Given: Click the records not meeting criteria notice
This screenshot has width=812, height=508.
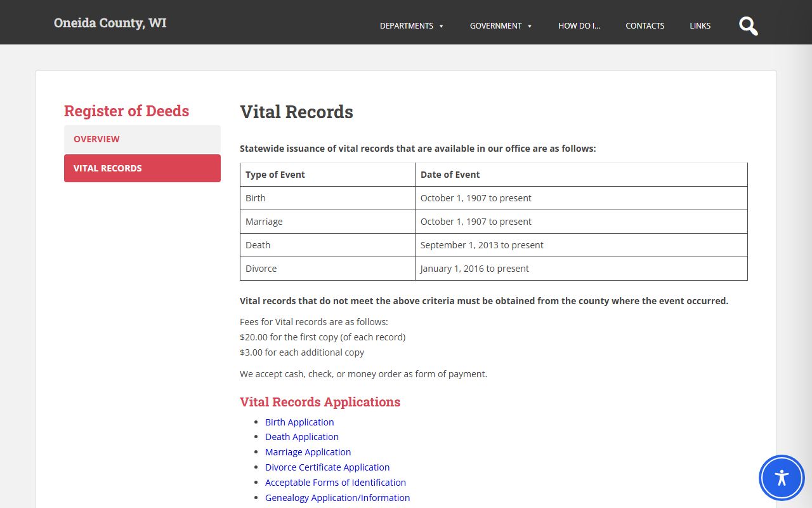Looking at the screenshot, I should 484,301.
